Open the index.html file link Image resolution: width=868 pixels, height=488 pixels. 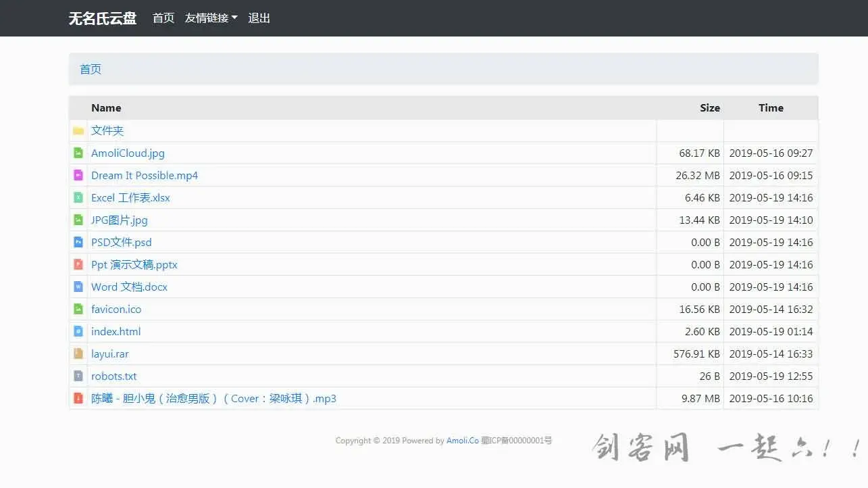tap(116, 331)
